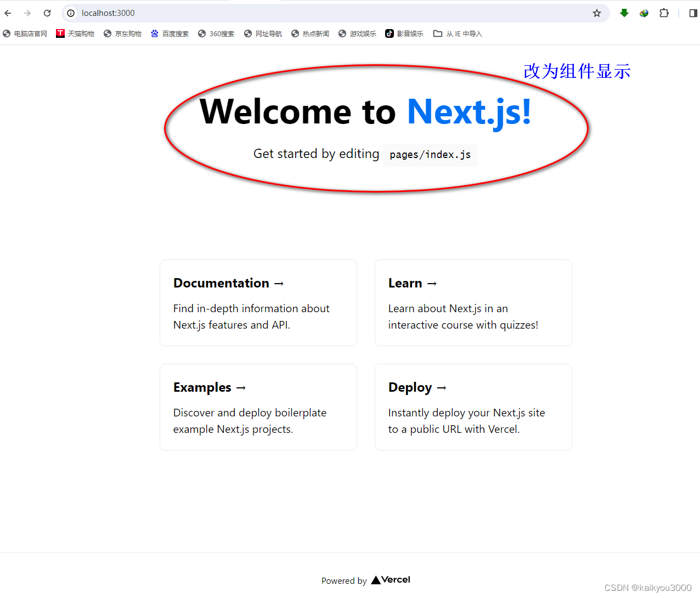The width and height of the screenshot is (700, 598).
Task: Open the 从 IE 中导入 bookmarks folder
Action: click(x=458, y=33)
